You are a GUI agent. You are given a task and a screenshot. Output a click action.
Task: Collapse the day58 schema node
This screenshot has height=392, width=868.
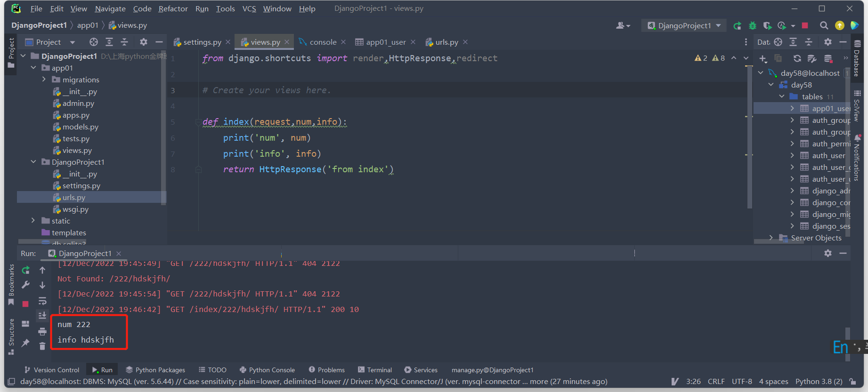click(x=771, y=85)
